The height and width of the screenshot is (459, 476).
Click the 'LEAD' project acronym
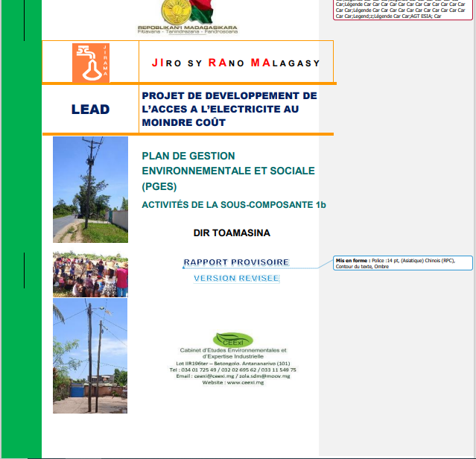coord(90,110)
